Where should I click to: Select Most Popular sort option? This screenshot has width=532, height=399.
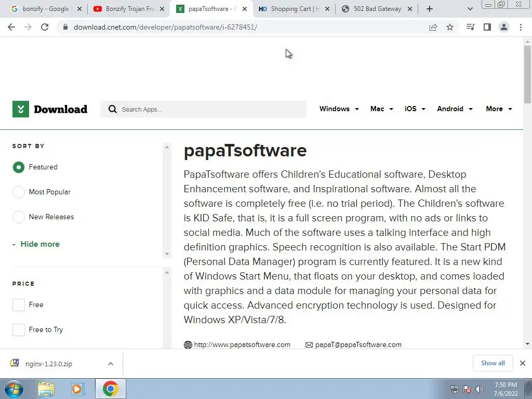19,192
